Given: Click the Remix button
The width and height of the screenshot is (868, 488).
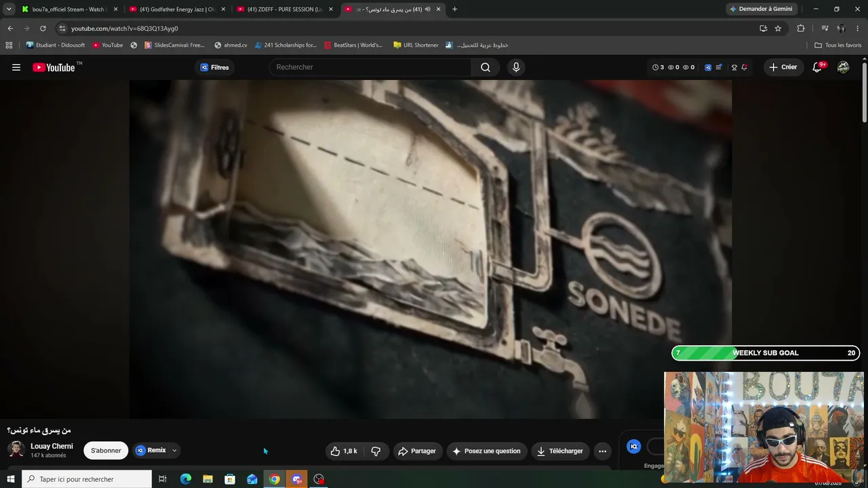Looking at the screenshot, I should pyautogui.click(x=151, y=451).
